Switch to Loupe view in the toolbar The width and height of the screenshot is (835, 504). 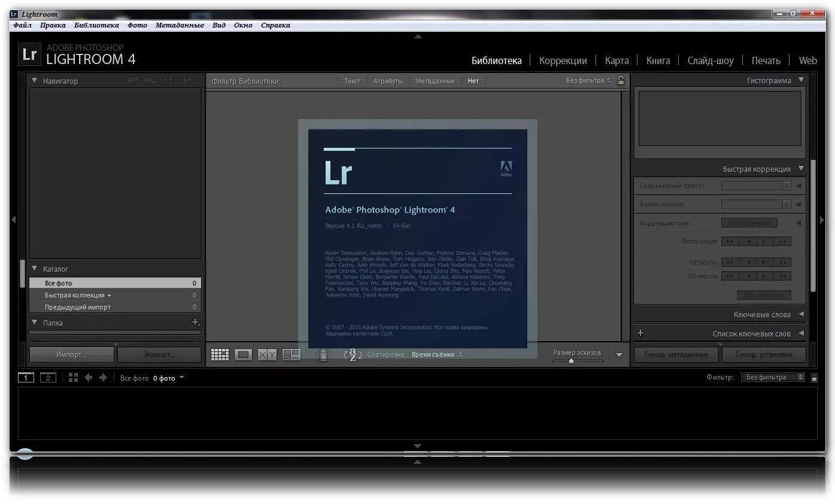pyautogui.click(x=243, y=354)
